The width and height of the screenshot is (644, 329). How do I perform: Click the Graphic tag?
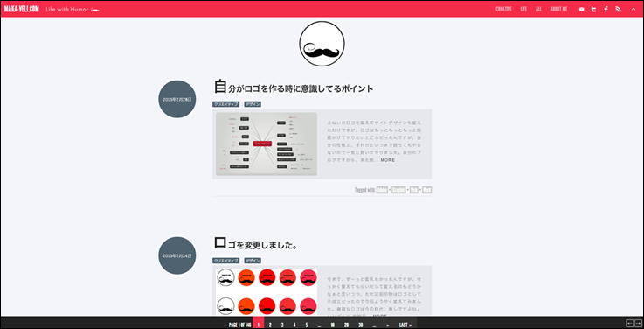click(x=398, y=190)
